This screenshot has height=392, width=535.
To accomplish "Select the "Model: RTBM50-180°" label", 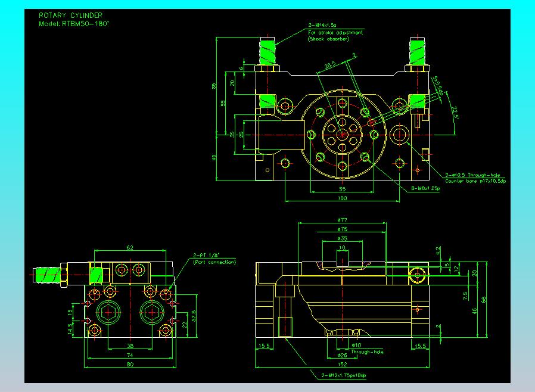I will click(74, 24).
